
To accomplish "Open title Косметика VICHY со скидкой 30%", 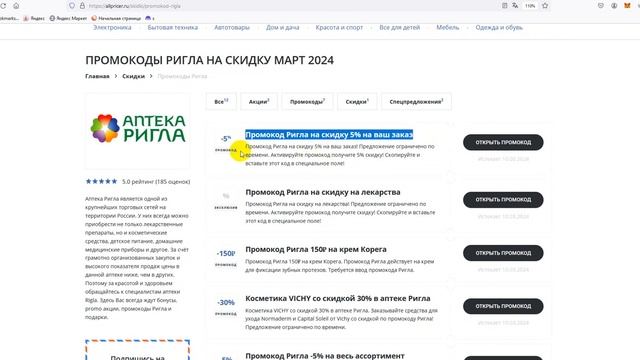I will 338,298.
